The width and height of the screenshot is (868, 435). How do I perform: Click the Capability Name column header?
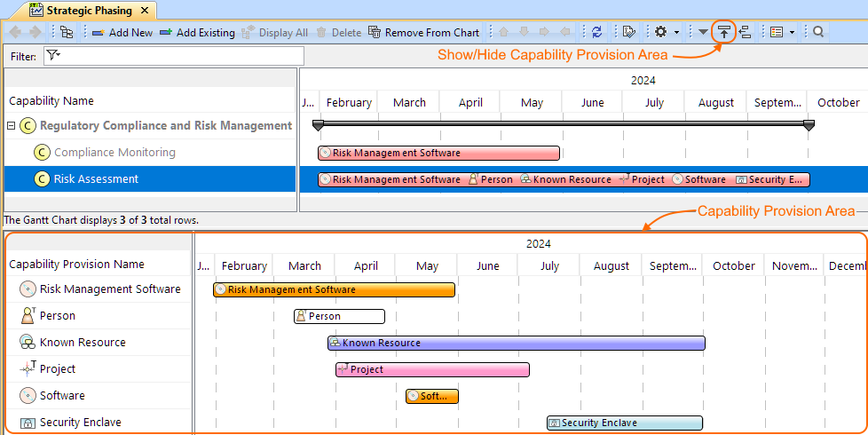(150, 100)
